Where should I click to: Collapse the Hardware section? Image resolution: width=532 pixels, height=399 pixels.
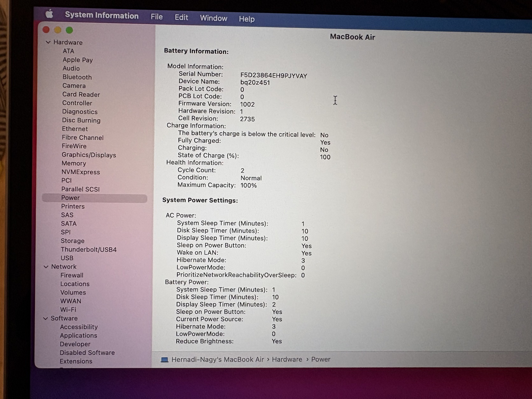(x=48, y=42)
